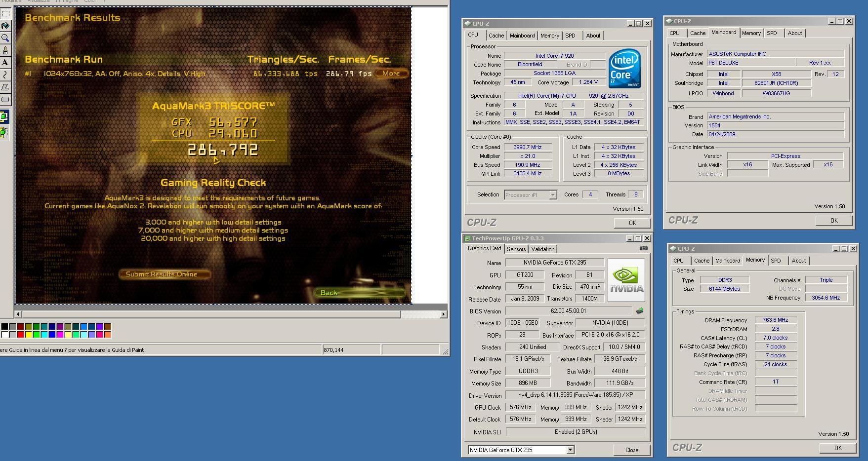Open the GeForce GTX 295 GPU selection dropdown
The image size is (868, 461).
570,450
